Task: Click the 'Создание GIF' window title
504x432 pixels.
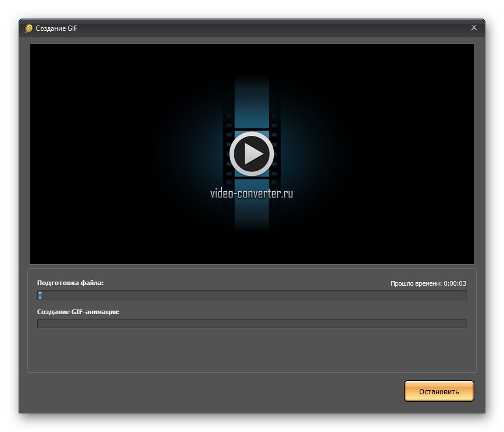Action: (56, 28)
